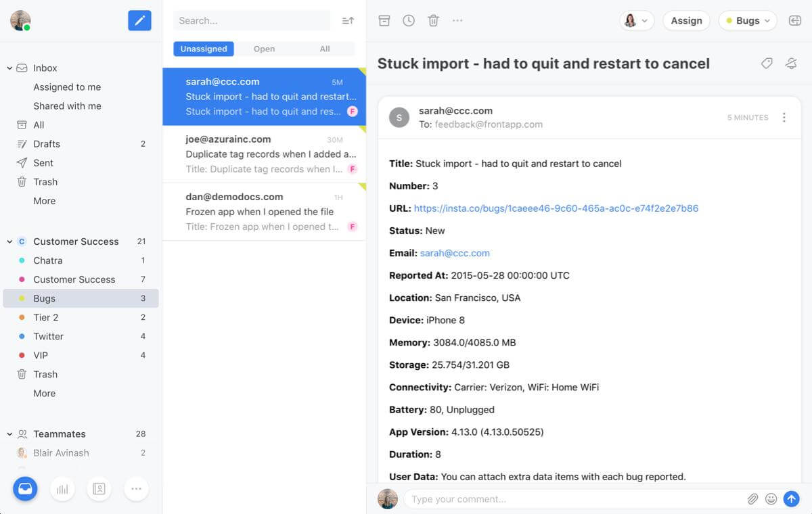Open the Drafts folder
The height and width of the screenshot is (514, 812).
(81, 144)
